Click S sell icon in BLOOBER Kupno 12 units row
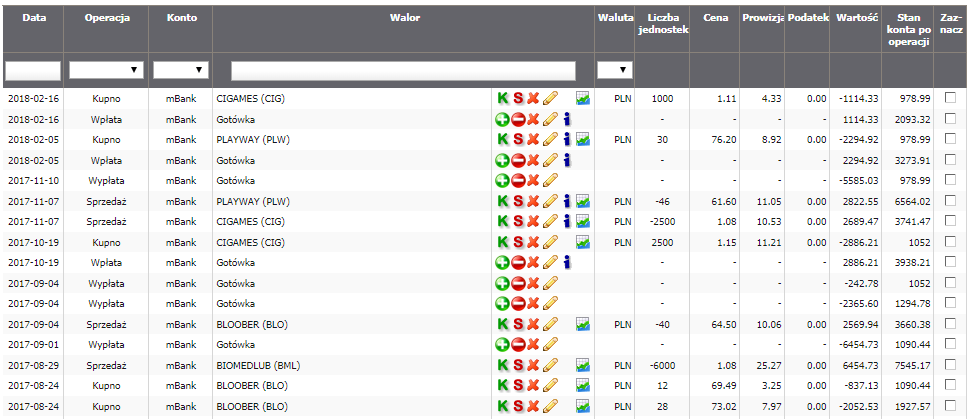 518,385
